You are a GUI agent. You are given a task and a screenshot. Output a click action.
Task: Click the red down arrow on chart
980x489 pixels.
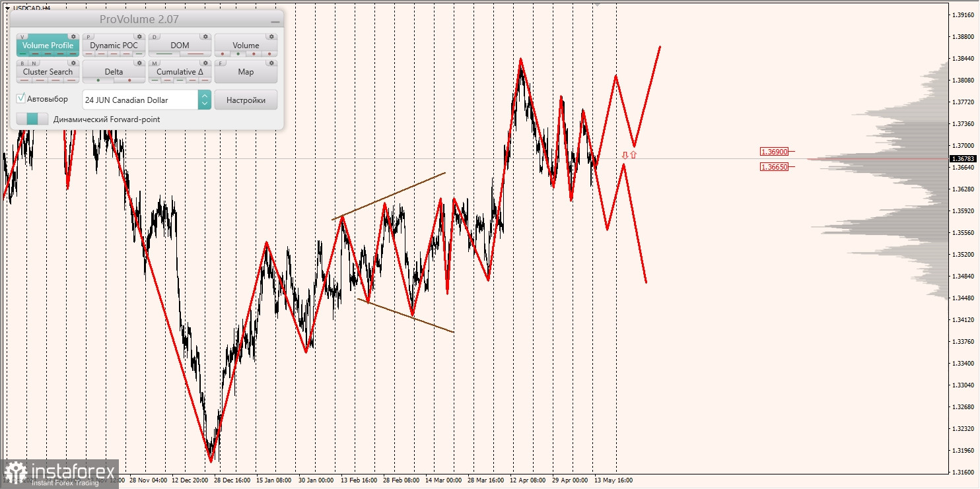(625, 155)
